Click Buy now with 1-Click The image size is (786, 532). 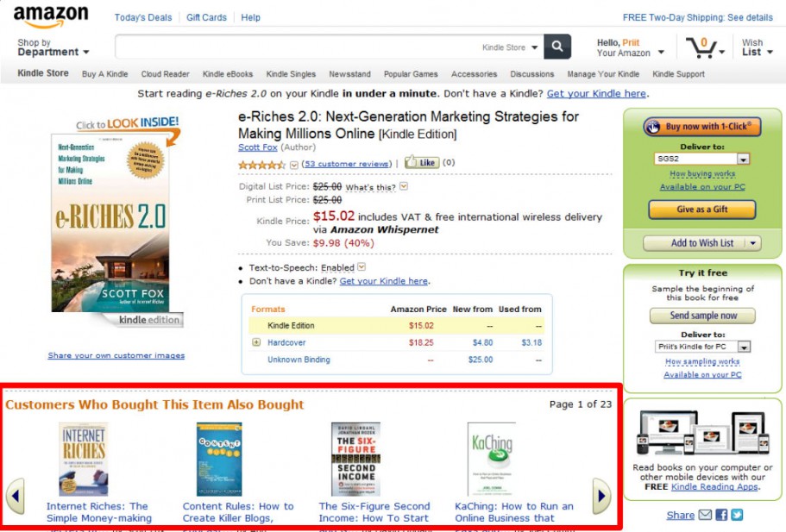pos(702,127)
